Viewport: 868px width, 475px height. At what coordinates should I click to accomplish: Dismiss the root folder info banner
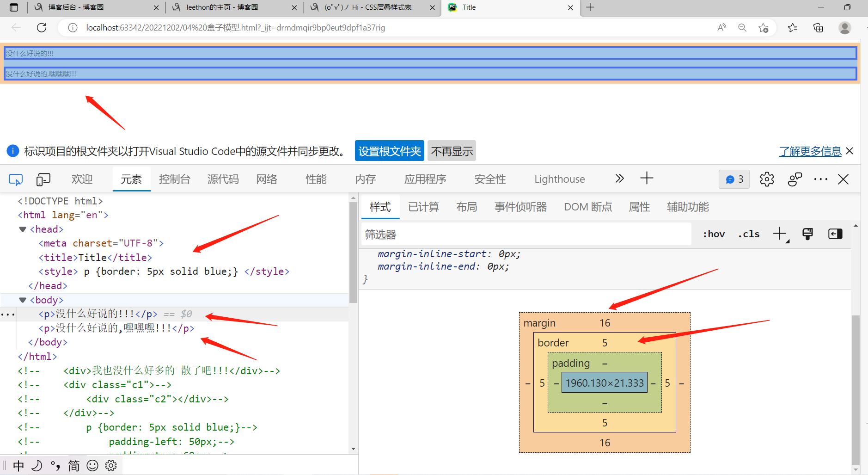(850, 151)
